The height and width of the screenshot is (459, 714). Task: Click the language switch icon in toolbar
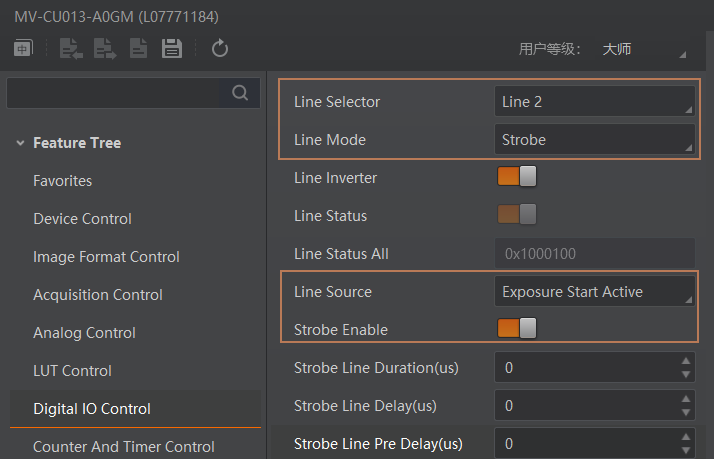(23, 48)
